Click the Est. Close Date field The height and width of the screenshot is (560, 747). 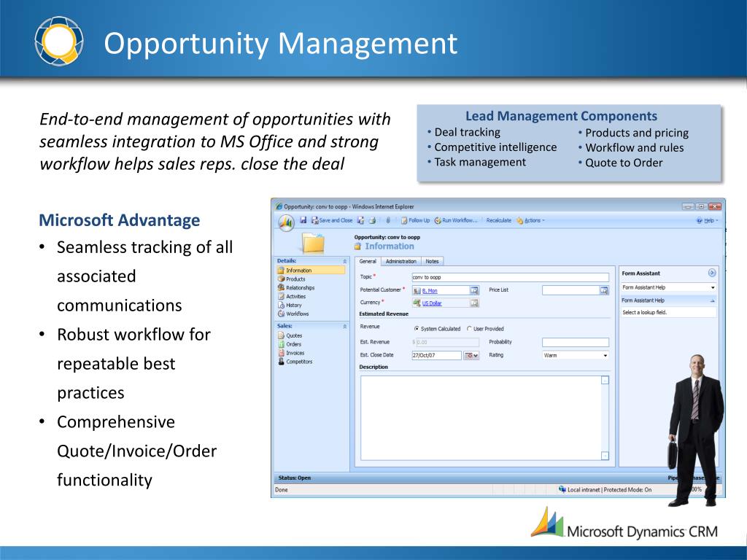click(436, 355)
